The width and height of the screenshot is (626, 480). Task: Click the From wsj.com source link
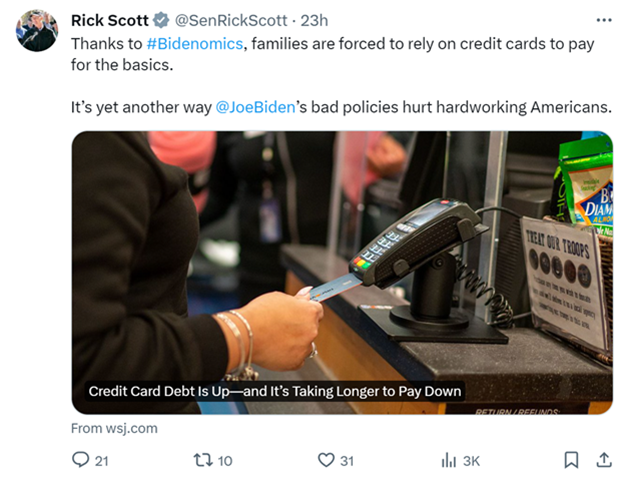(114, 428)
